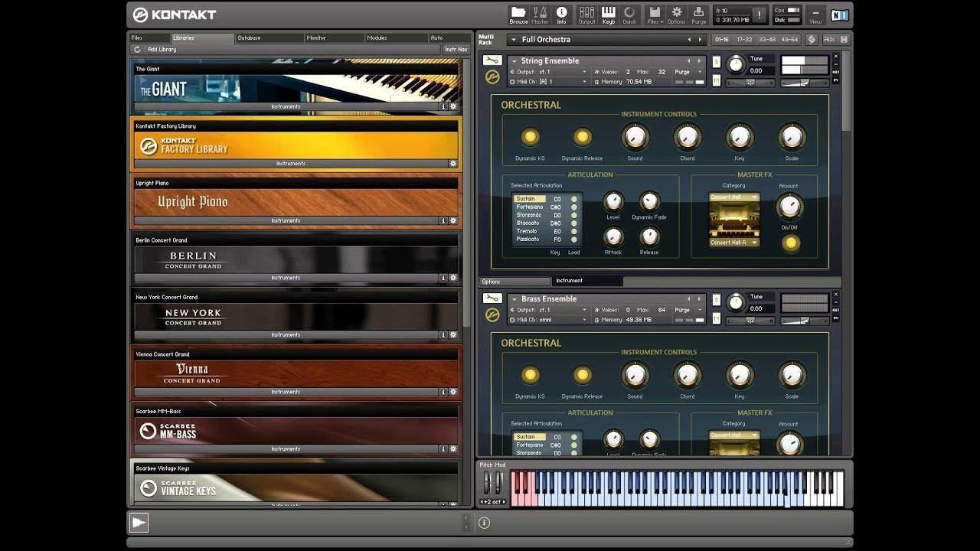
Task: Click the waveform icon at bottom left
Action: click(x=139, y=523)
